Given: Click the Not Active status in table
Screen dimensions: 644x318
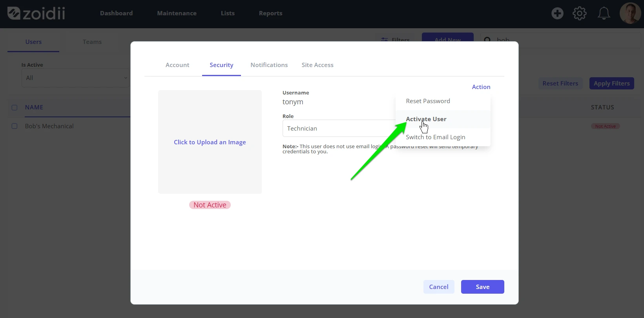Looking at the screenshot, I should click(605, 126).
